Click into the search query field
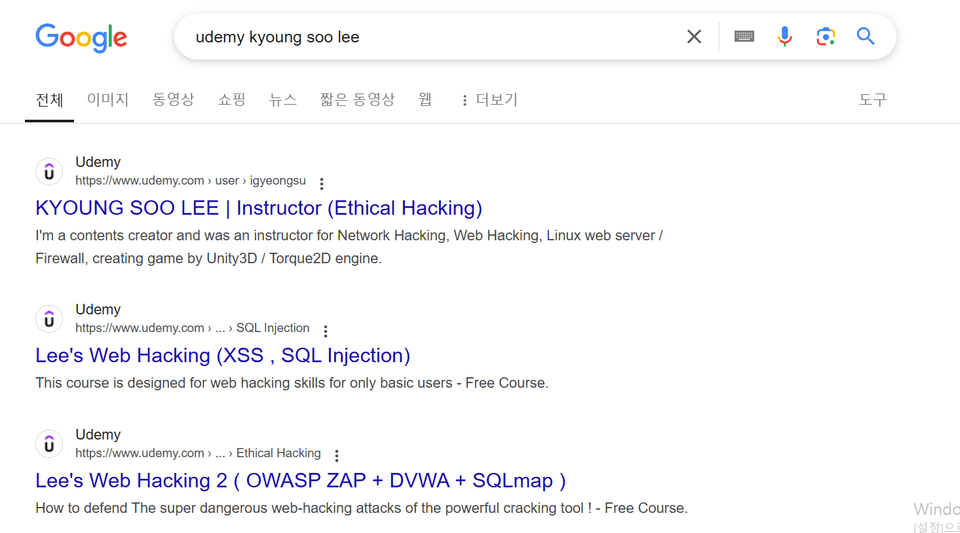The width and height of the screenshot is (960, 533). pos(430,37)
